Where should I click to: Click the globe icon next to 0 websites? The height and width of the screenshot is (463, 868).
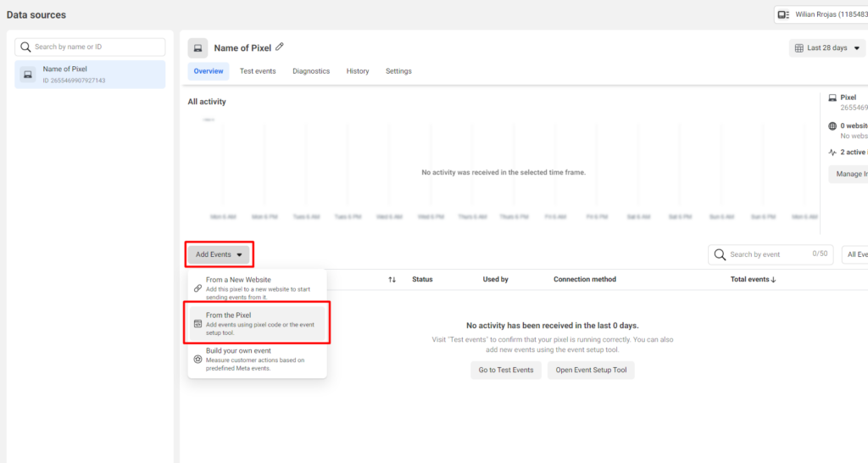click(x=832, y=126)
